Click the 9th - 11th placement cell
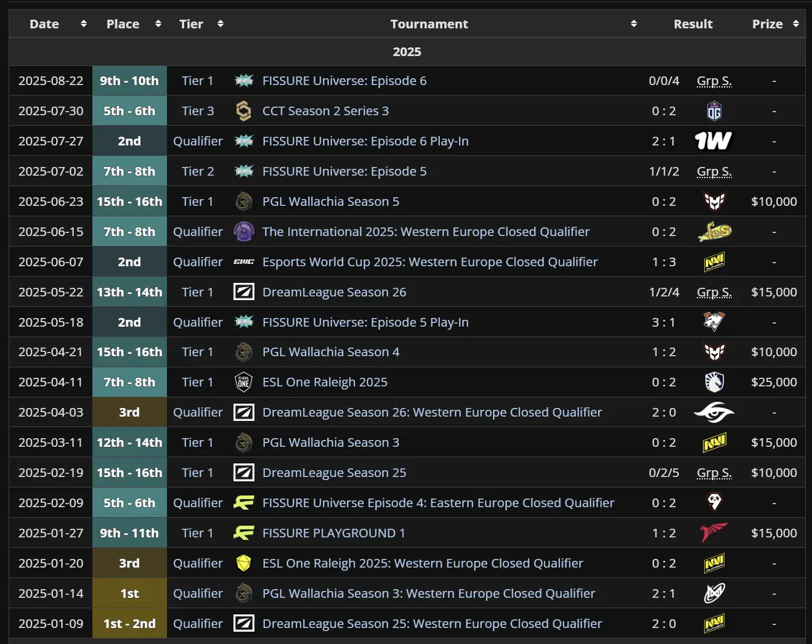The width and height of the screenshot is (812, 644). 129,533
